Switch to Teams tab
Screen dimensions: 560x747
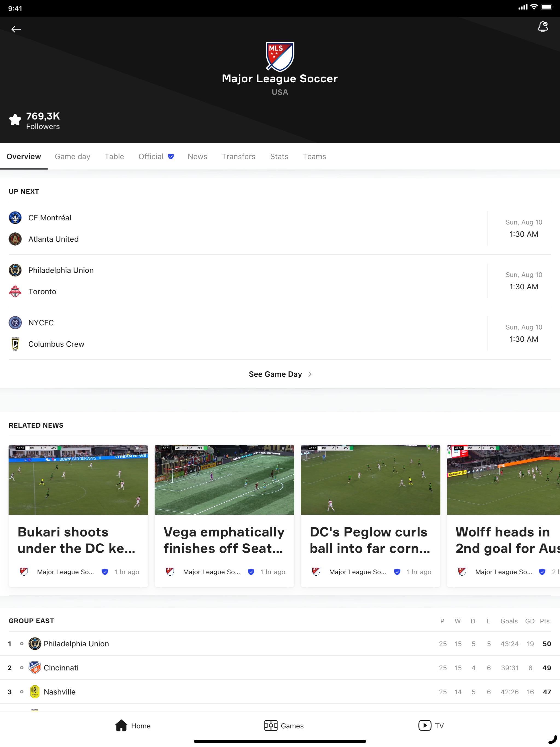314,156
